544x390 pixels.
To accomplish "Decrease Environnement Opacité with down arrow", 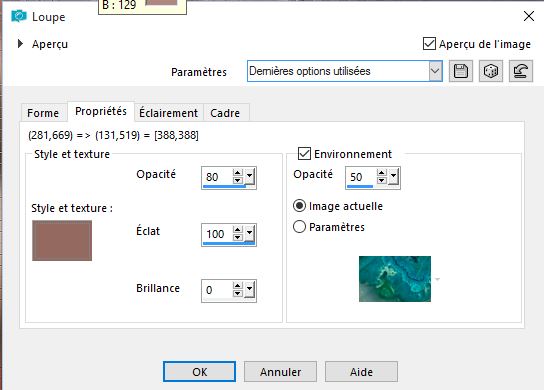I will click(382, 180).
